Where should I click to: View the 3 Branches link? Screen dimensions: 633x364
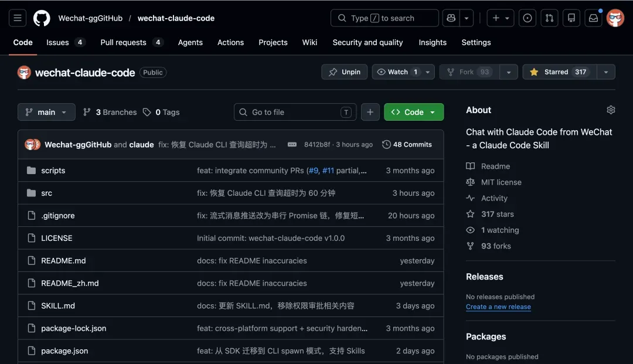coord(110,112)
